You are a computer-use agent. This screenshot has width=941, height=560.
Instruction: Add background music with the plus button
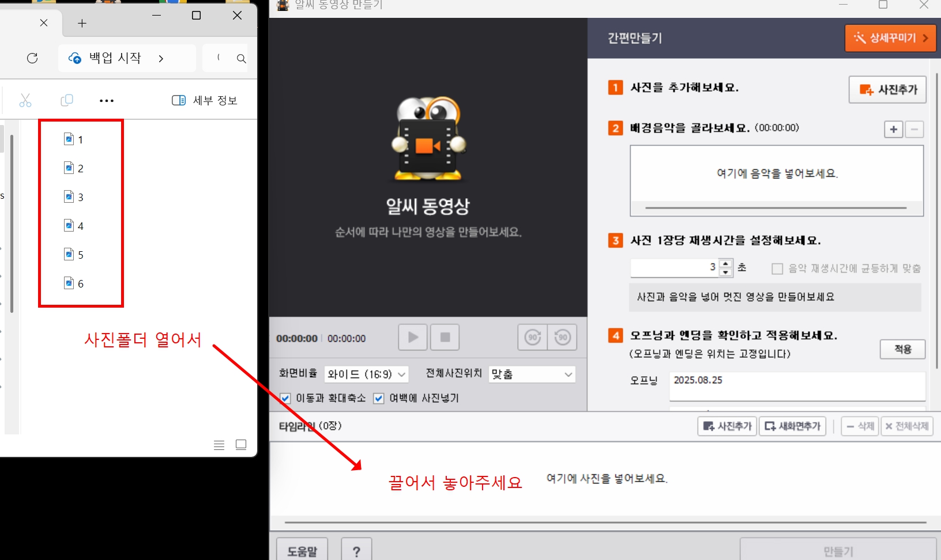893,129
